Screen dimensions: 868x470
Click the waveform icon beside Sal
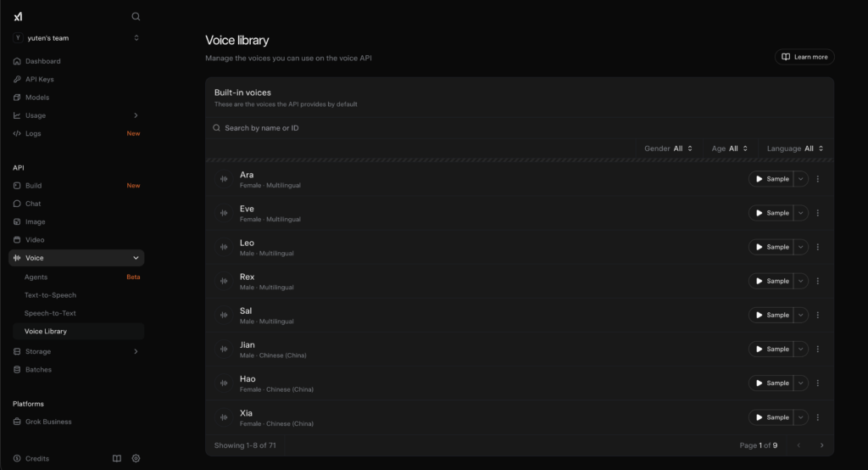point(224,315)
